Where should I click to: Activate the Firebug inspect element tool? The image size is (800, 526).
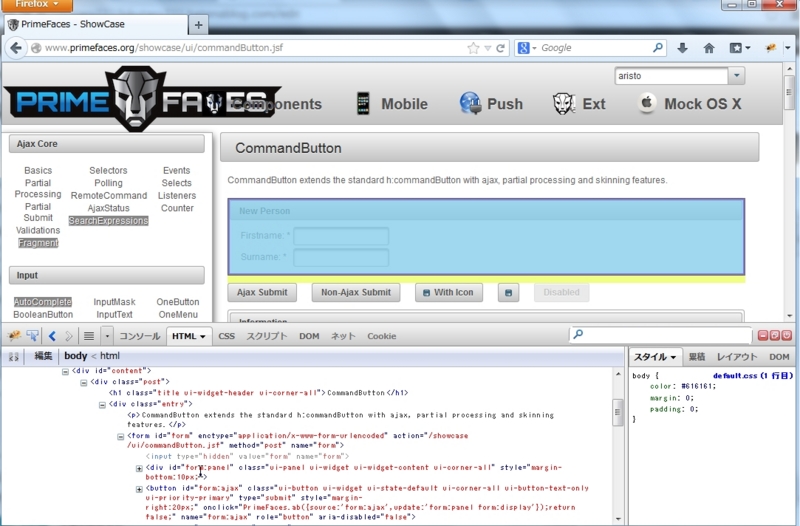[33, 336]
